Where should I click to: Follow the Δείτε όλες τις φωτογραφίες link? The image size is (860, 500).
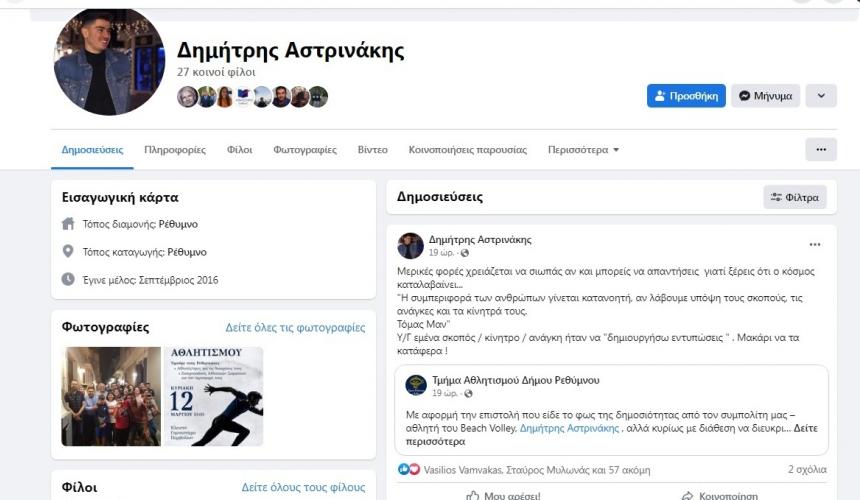(295, 327)
